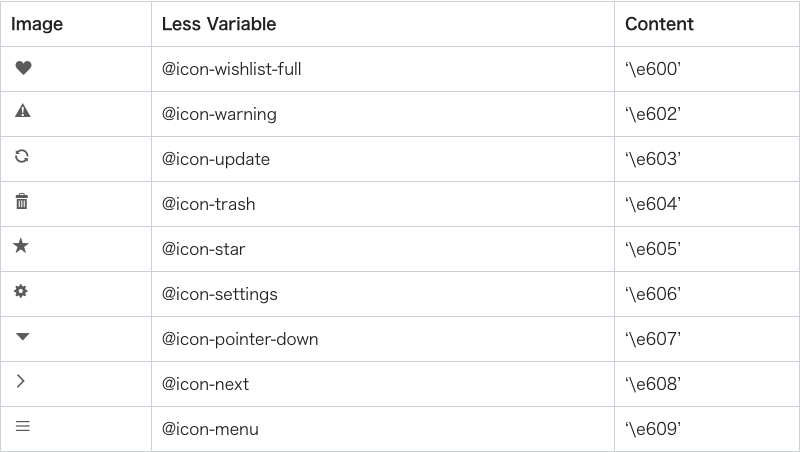Click the wishlist heart icon
The width and height of the screenshot is (801, 452).
click(x=23, y=67)
